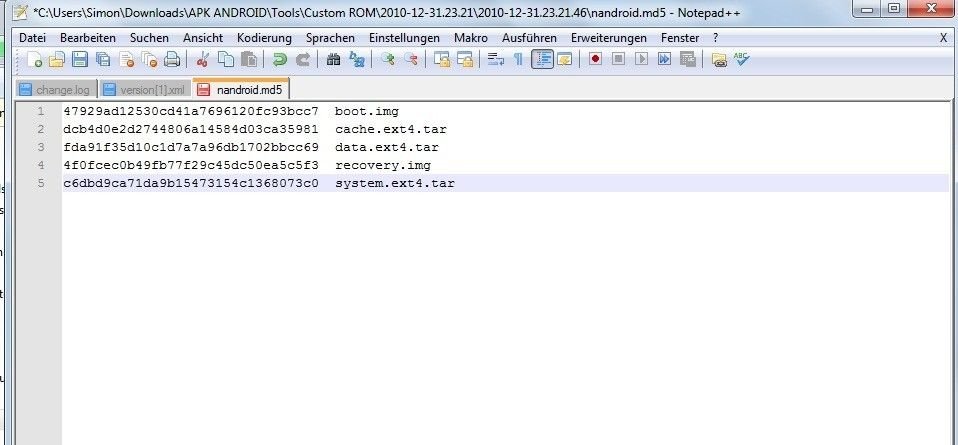Undo with the green arrow icon
The height and width of the screenshot is (445, 958).
279,59
